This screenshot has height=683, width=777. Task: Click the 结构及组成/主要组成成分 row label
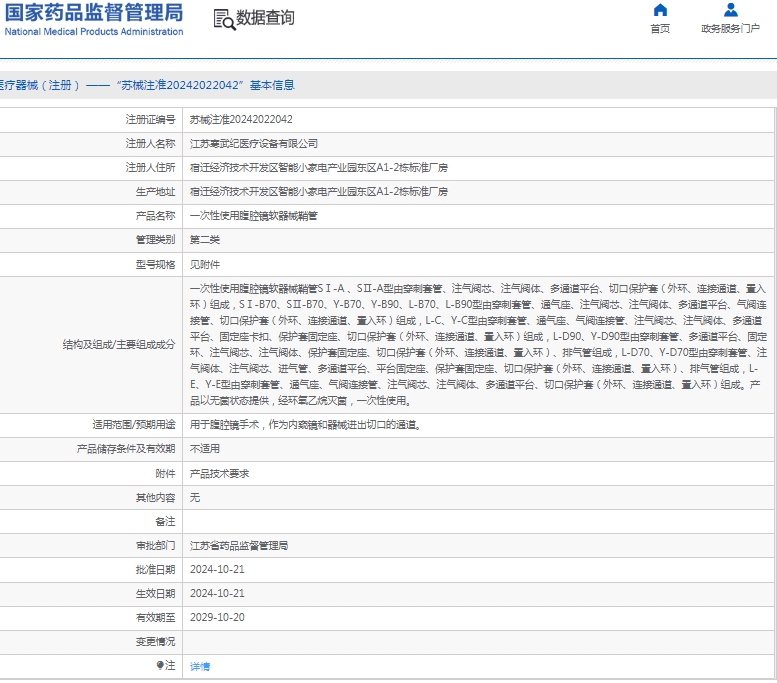[x=119, y=344]
